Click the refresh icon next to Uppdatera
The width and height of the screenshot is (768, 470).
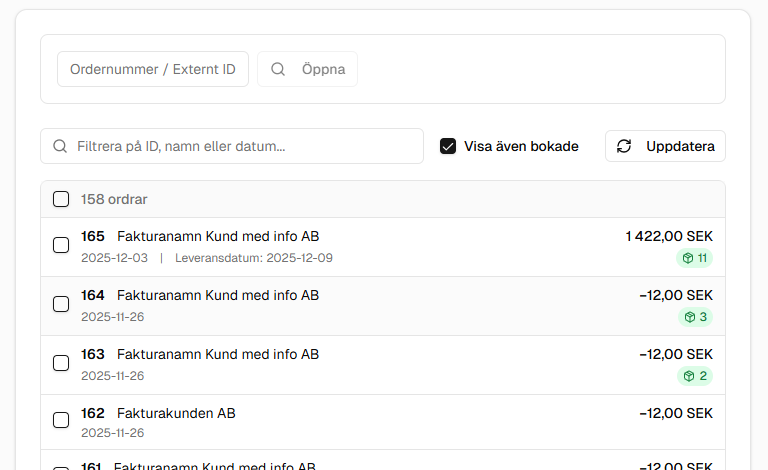point(624,146)
